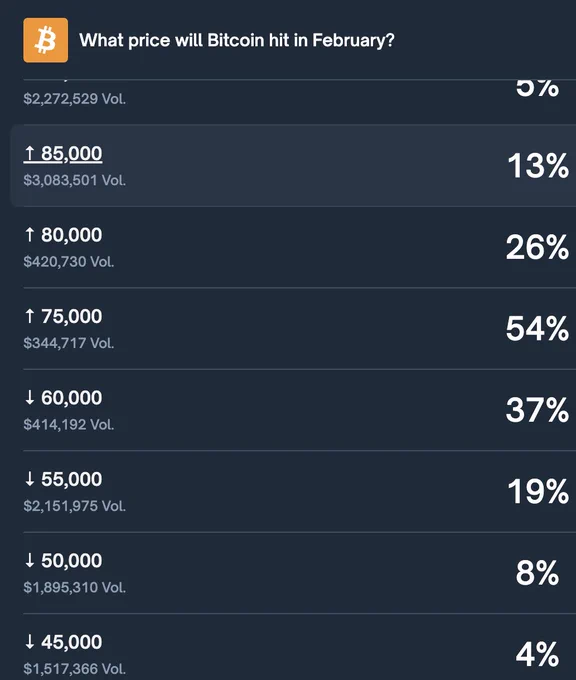
Task: Click the down arrow next to 50,000
Action: pos(29,560)
